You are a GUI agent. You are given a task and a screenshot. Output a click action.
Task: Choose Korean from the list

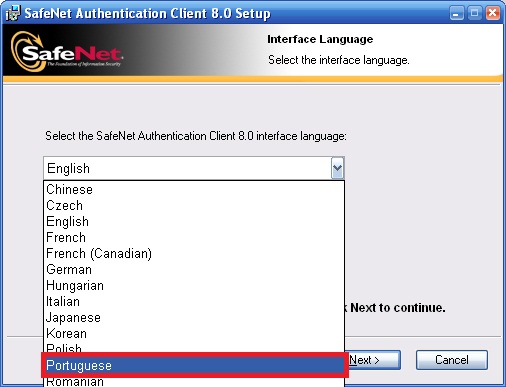point(194,333)
